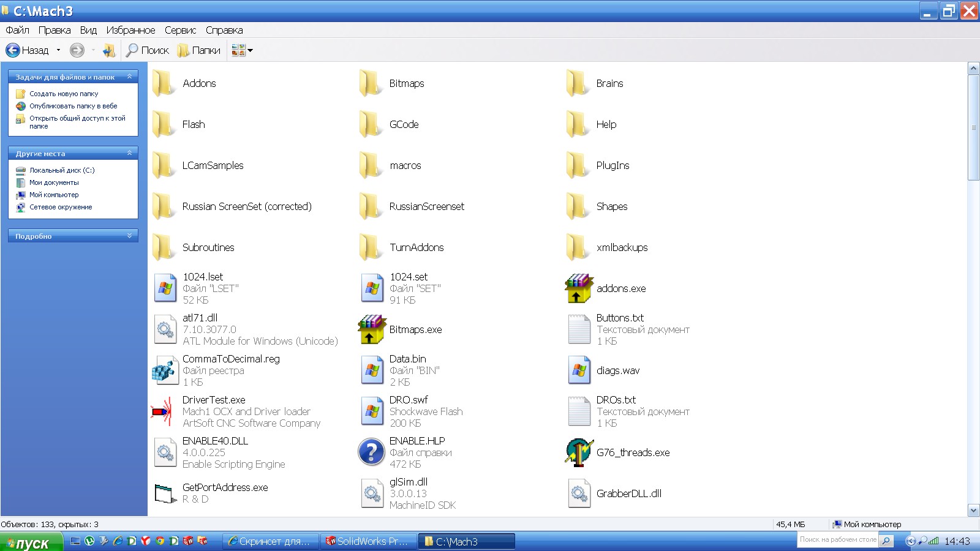Screen dimensions: 980x551
Task: Click 'Опубликовать папку в вебе' link
Action: [73, 106]
